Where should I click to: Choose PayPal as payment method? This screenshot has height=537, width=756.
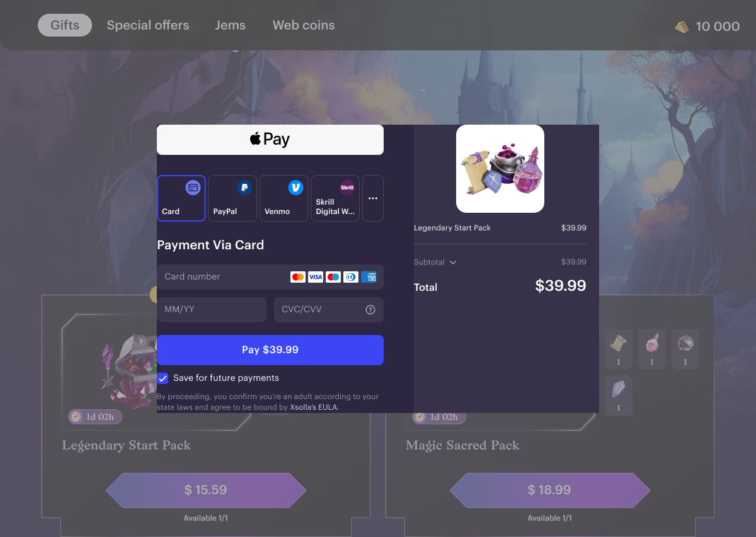pyautogui.click(x=232, y=198)
